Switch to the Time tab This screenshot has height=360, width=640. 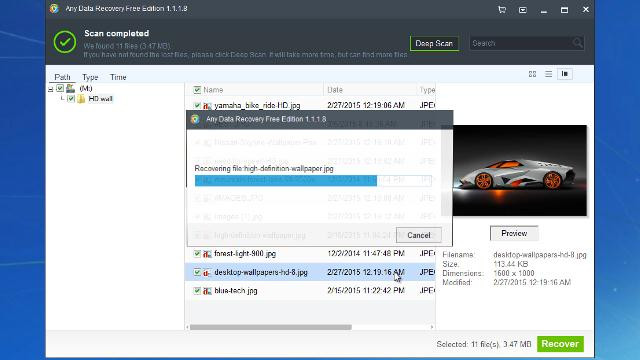click(118, 77)
